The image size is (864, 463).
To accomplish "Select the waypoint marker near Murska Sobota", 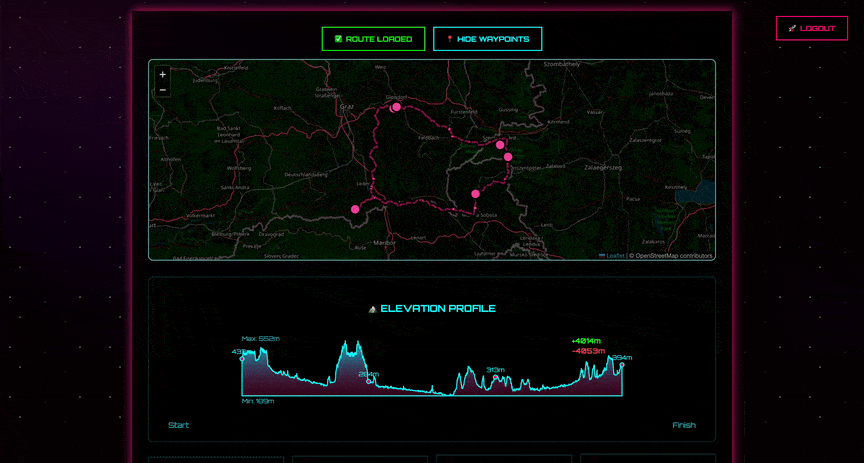I will coord(476,194).
